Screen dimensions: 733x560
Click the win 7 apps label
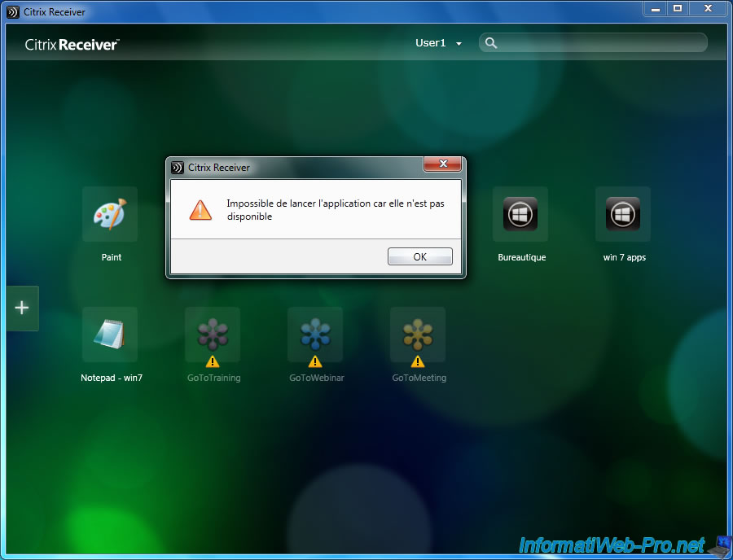(625, 257)
